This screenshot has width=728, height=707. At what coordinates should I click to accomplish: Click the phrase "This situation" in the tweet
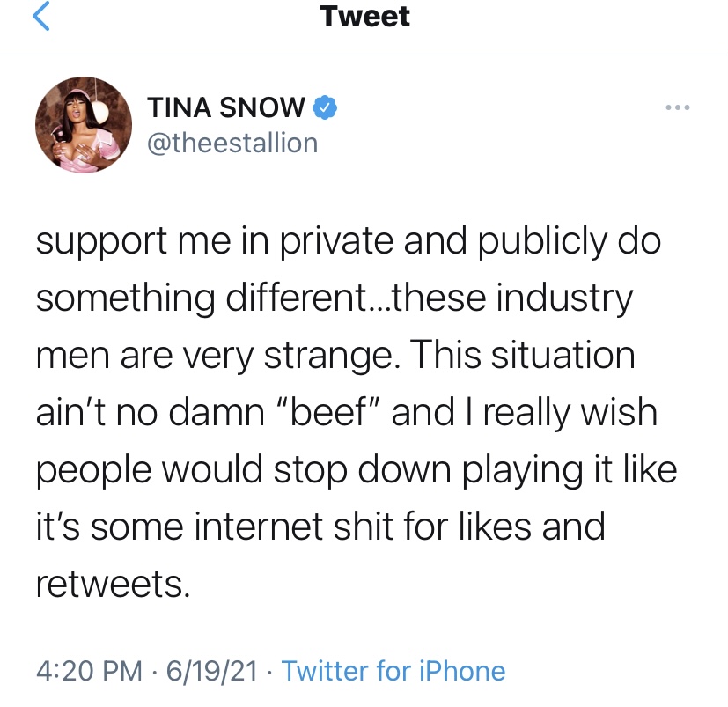(522, 355)
